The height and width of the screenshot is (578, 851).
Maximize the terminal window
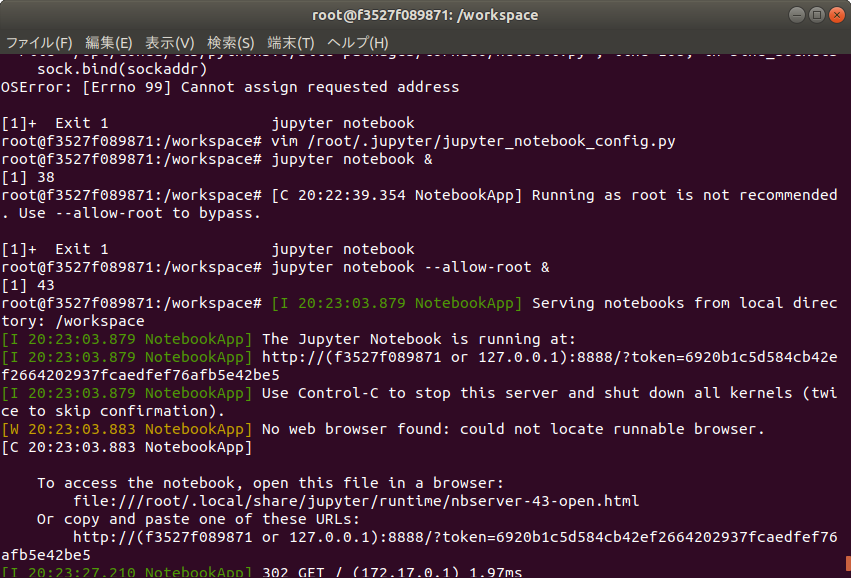coord(816,15)
